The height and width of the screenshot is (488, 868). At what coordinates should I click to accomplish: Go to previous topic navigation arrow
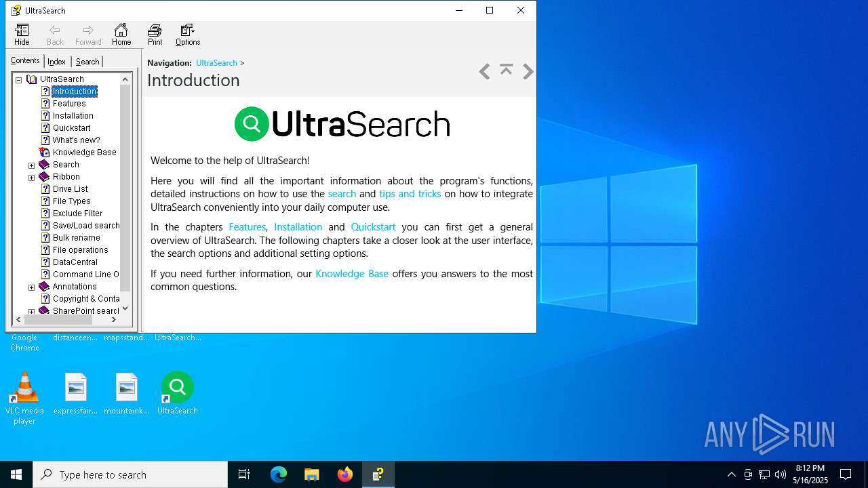click(484, 72)
